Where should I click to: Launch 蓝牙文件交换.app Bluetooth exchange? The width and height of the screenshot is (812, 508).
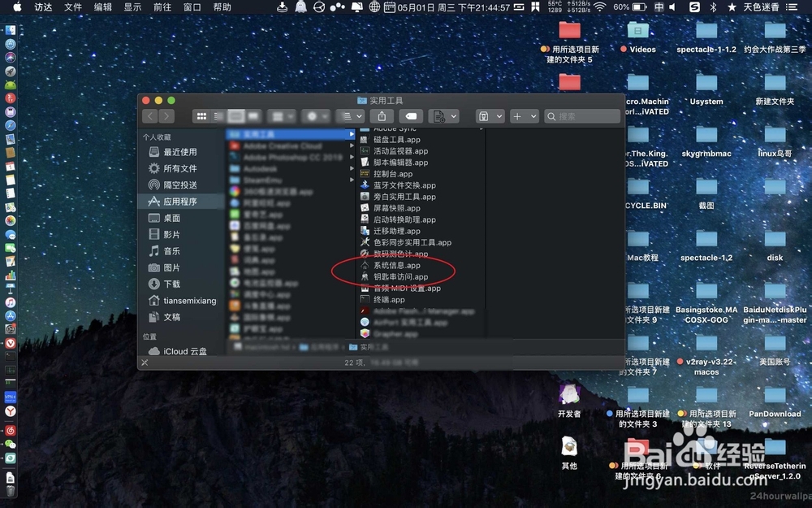tap(403, 185)
